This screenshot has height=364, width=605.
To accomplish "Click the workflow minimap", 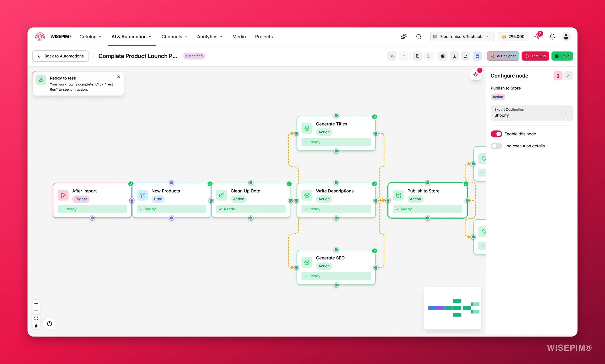I will click(x=452, y=308).
